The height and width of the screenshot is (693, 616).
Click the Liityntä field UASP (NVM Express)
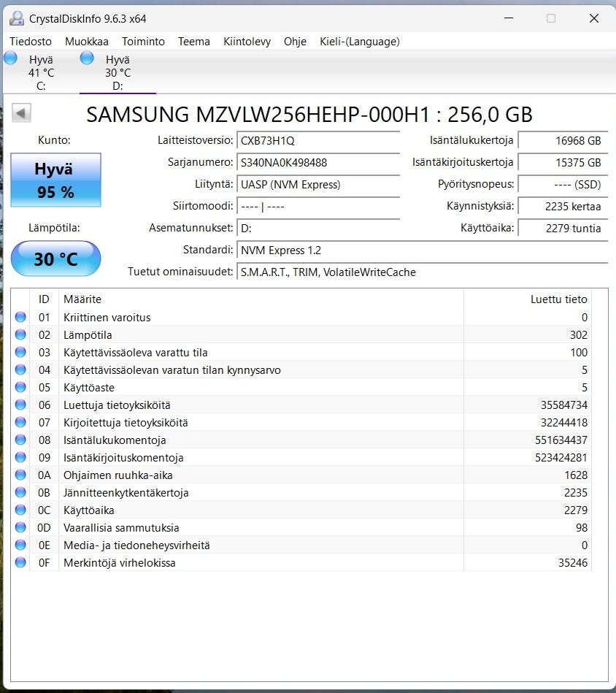[318, 184]
